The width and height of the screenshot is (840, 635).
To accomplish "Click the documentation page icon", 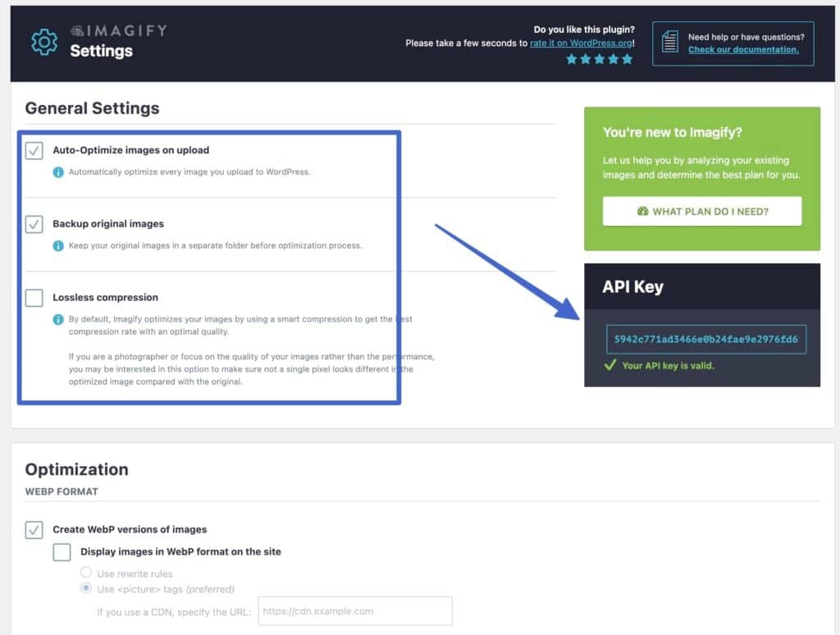I will coord(669,42).
